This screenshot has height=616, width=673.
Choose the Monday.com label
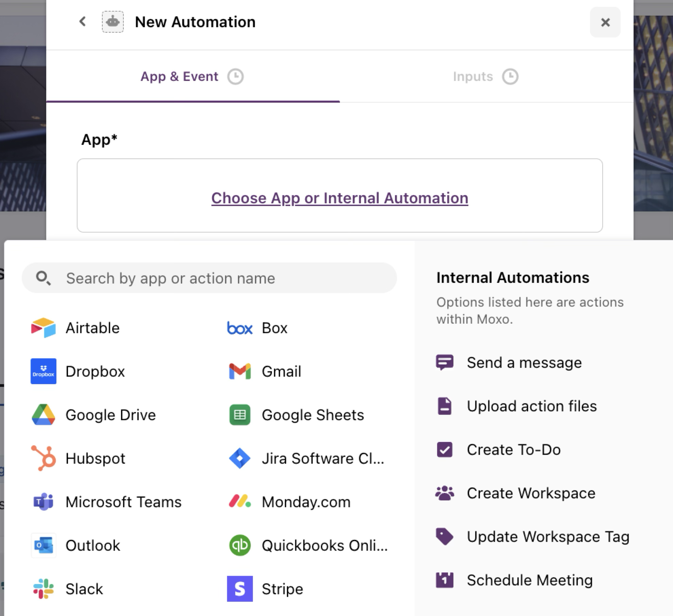(x=306, y=502)
